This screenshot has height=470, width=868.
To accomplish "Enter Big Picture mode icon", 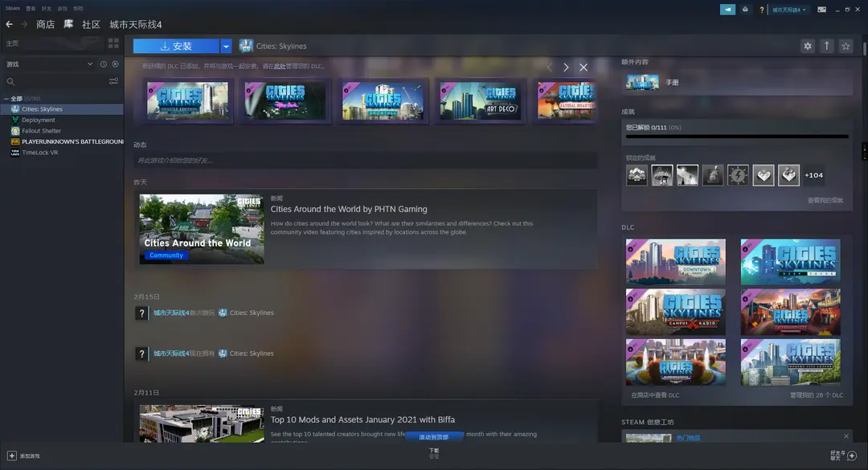I will click(x=821, y=10).
